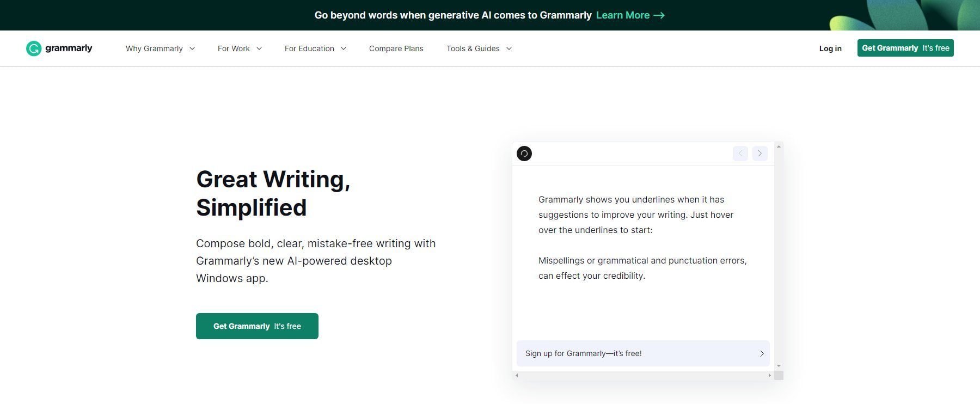
Task: Open Tools & Guides dropdown
Action: 479,48
